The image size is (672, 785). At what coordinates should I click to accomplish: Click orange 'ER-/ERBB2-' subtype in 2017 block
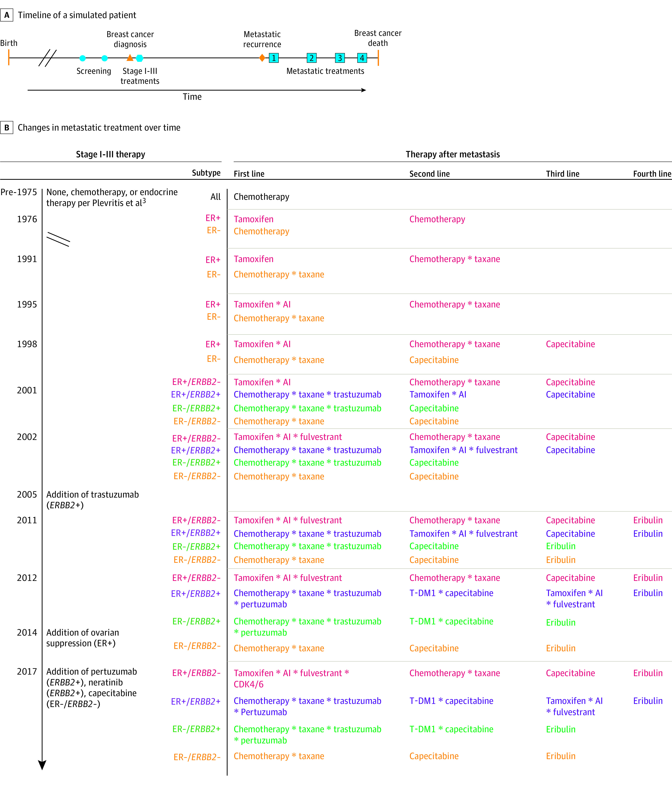[x=197, y=757]
